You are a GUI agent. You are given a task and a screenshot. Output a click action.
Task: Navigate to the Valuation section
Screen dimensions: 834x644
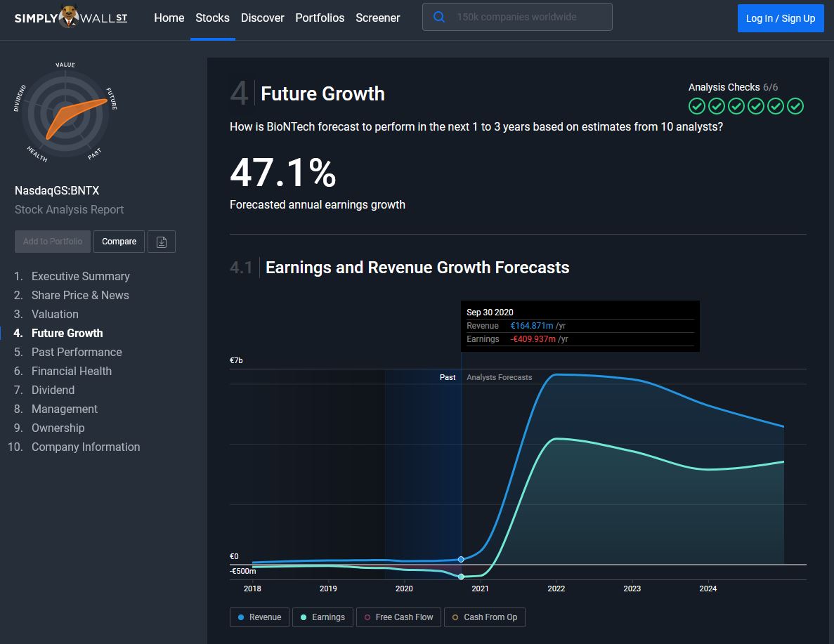pyautogui.click(x=55, y=314)
